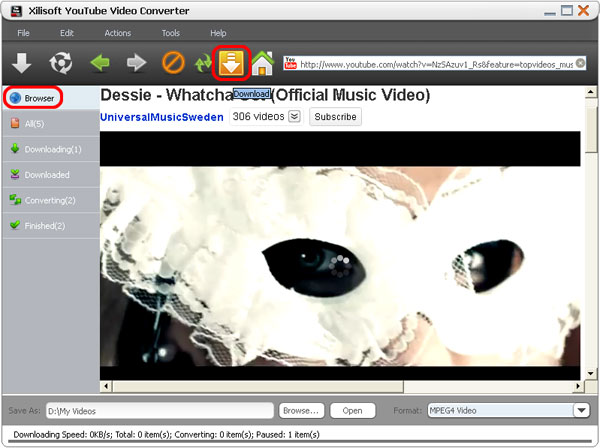Open the Downloaded list

(51, 175)
